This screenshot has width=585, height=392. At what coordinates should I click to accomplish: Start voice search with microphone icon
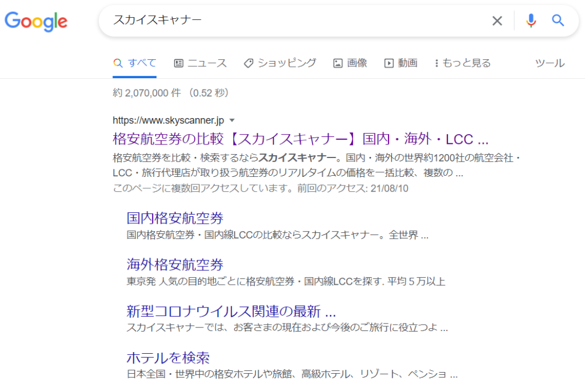point(531,21)
